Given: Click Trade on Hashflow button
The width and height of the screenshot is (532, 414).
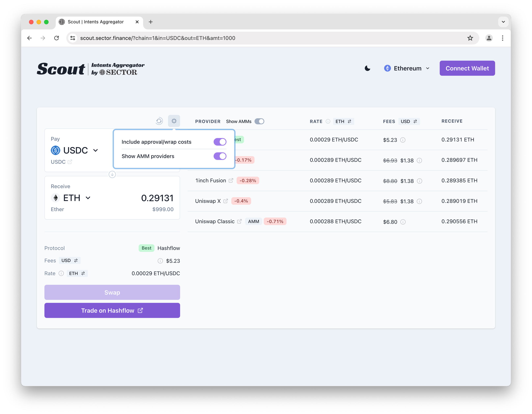Looking at the screenshot, I should pyautogui.click(x=112, y=310).
